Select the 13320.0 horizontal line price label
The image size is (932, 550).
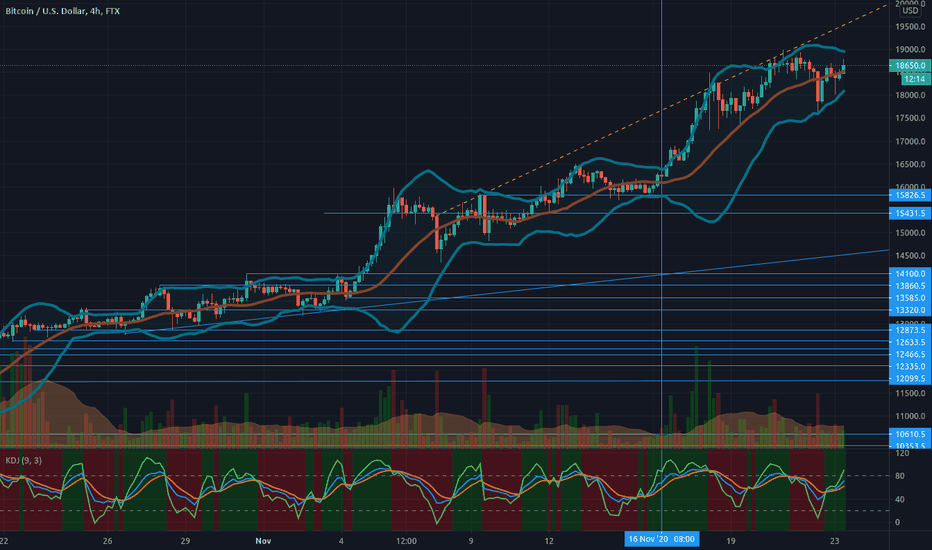point(909,310)
